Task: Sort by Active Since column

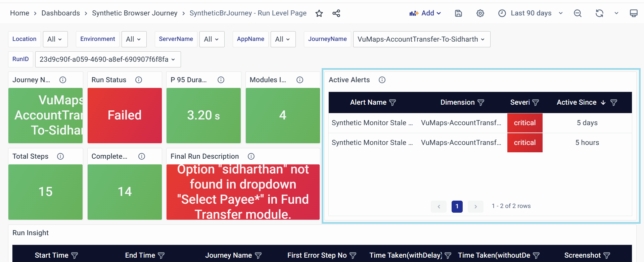Action: (577, 103)
